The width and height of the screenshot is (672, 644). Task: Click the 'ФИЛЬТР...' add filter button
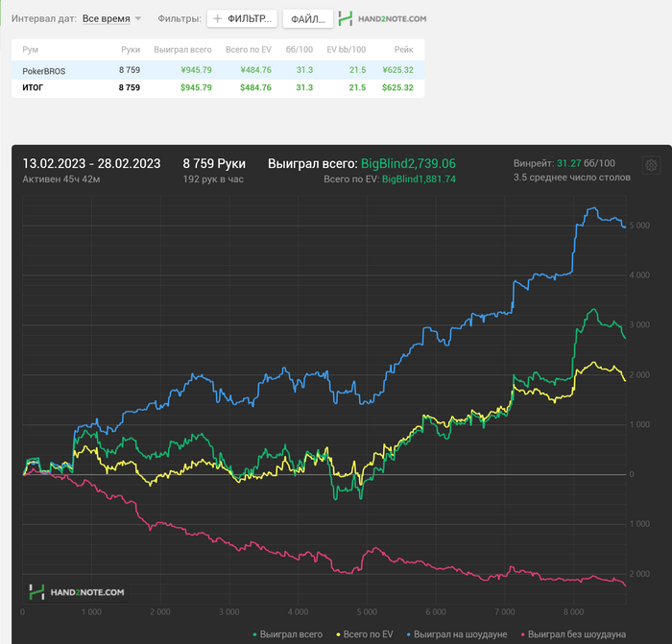(x=242, y=19)
